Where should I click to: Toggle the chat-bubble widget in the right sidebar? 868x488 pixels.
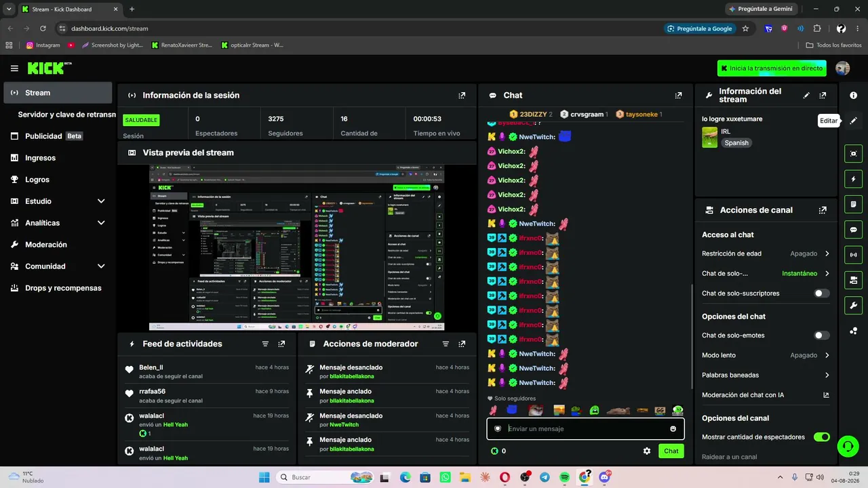click(854, 230)
